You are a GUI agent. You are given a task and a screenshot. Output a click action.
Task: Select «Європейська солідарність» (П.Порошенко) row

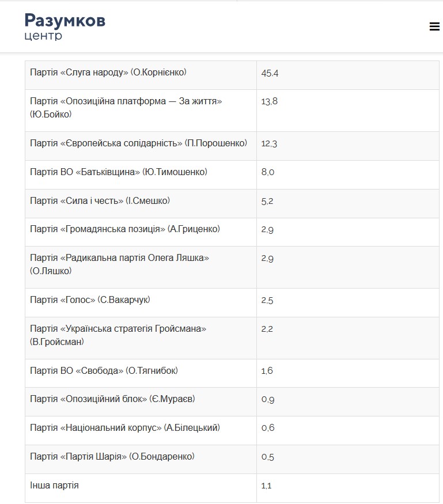pyautogui.click(x=232, y=146)
